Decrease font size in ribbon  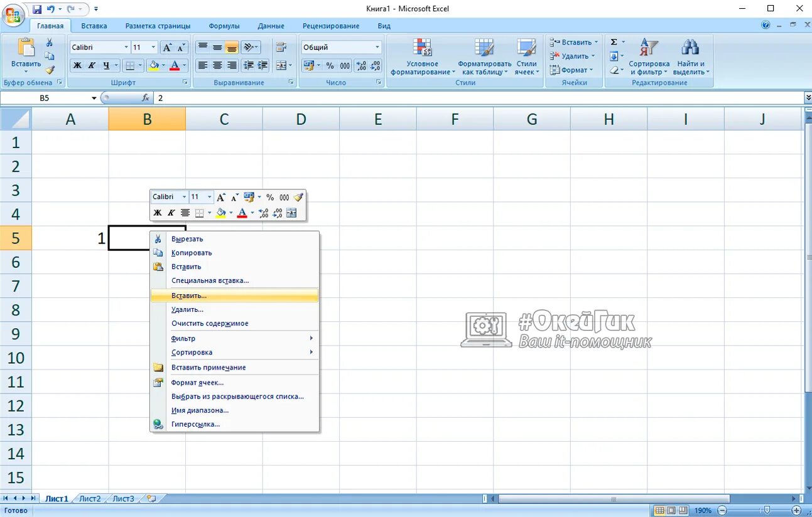click(181, 48)
